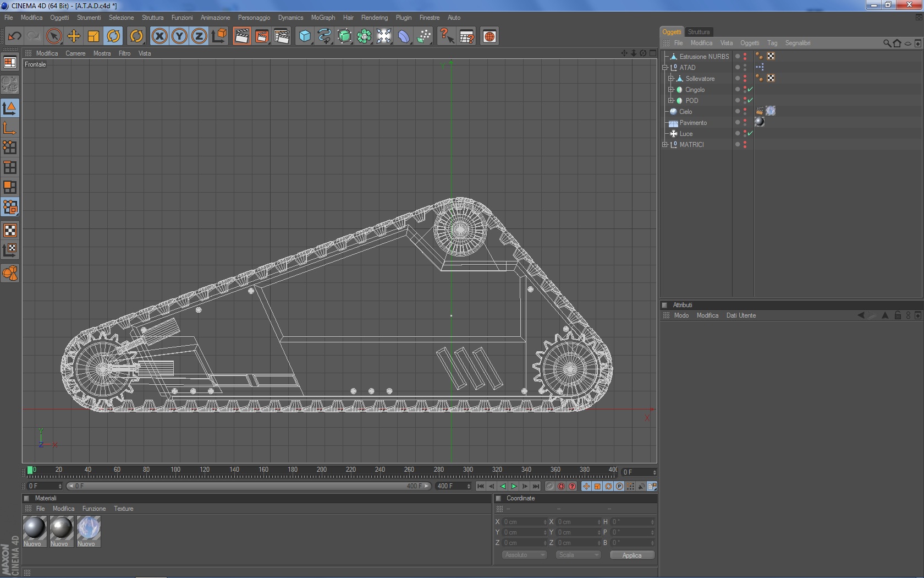Add a Cube primitive object
Image resolution: width=924 pixels, height=578 pixels.
305,36
